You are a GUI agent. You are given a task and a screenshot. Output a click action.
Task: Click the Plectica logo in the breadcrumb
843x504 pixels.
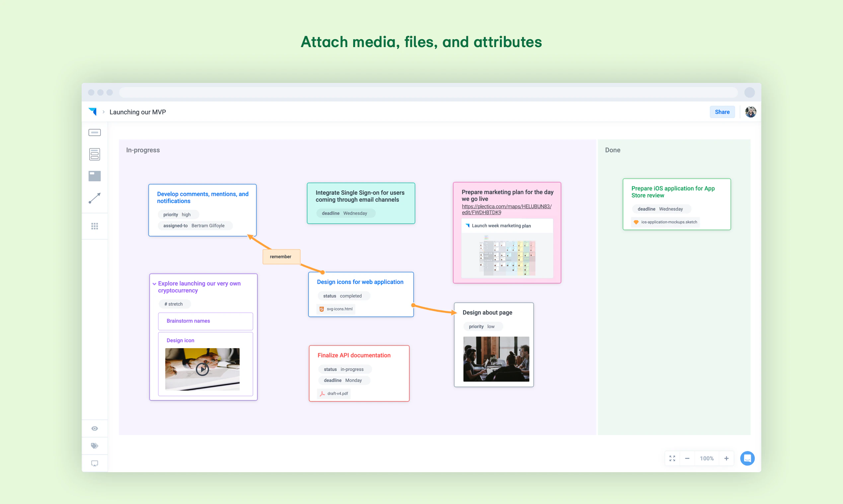click(93, 111)
